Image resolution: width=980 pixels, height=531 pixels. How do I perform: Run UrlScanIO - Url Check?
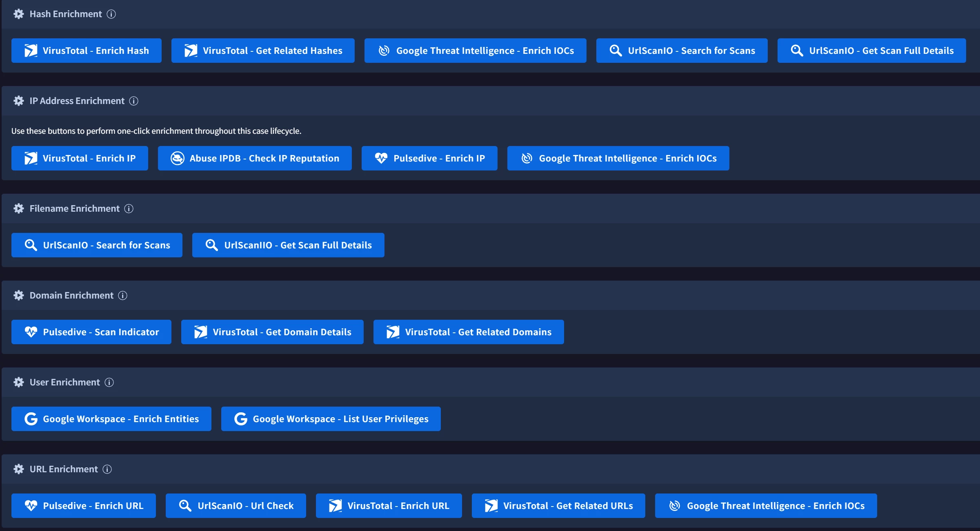(x=236, y=506)
